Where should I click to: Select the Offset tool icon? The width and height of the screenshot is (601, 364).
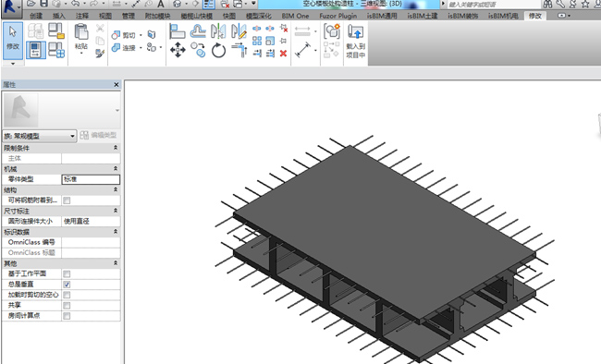(198, 31)
